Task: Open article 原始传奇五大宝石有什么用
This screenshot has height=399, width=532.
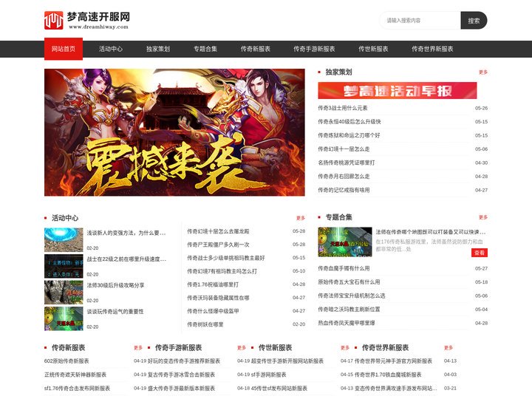Action: [x=349, y=282]
